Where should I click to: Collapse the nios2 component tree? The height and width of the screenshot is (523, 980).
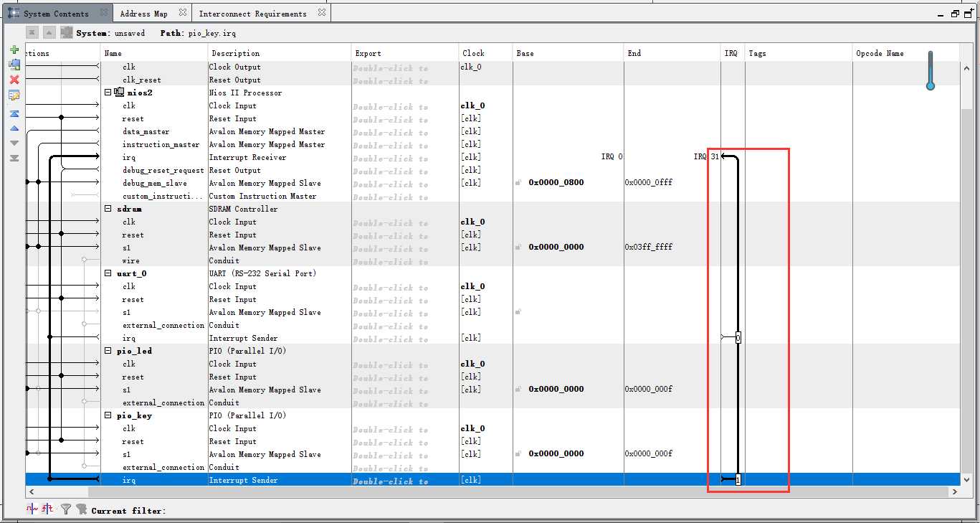[108, 93]
